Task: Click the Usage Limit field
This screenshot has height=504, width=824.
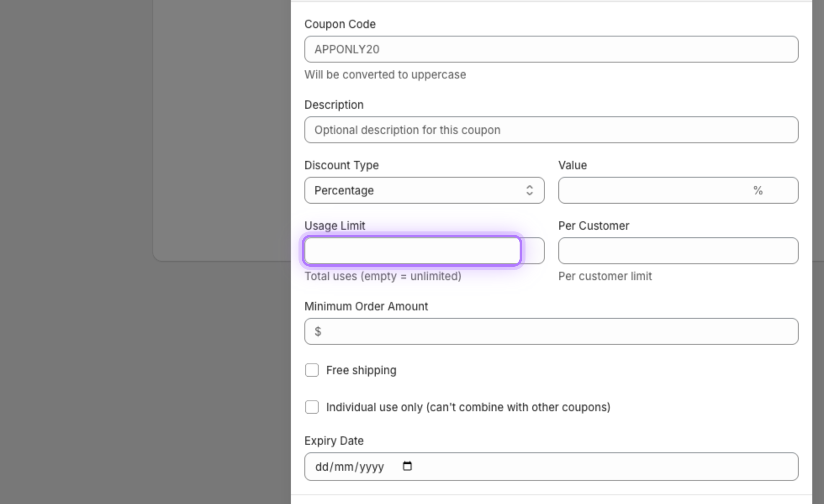Action: coord(424,251)
